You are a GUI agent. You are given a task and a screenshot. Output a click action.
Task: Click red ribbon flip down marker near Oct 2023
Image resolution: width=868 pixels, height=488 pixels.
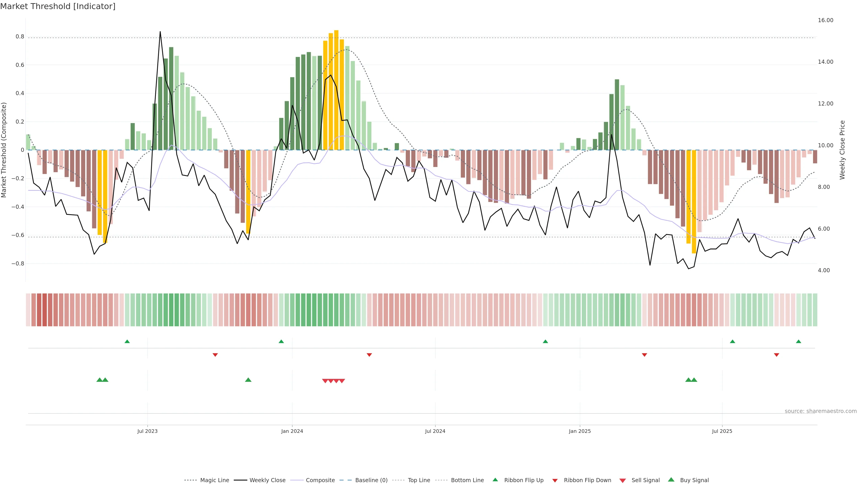[215, 355]
